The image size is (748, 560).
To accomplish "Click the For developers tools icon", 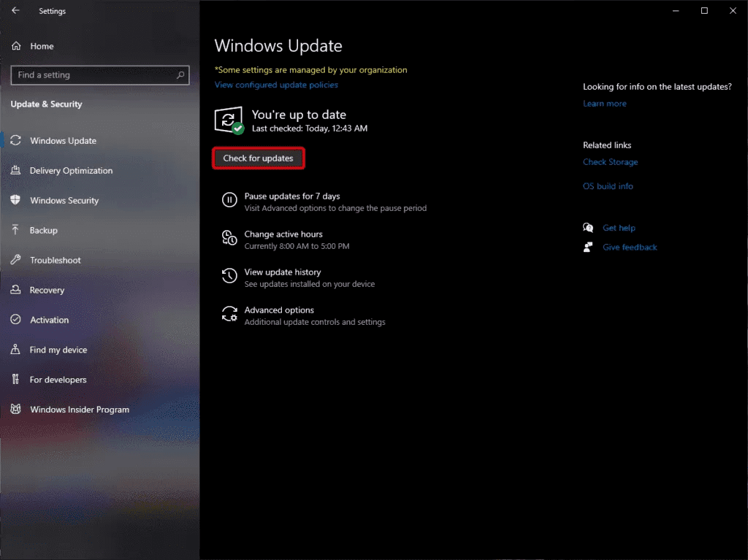I will 16,379.
